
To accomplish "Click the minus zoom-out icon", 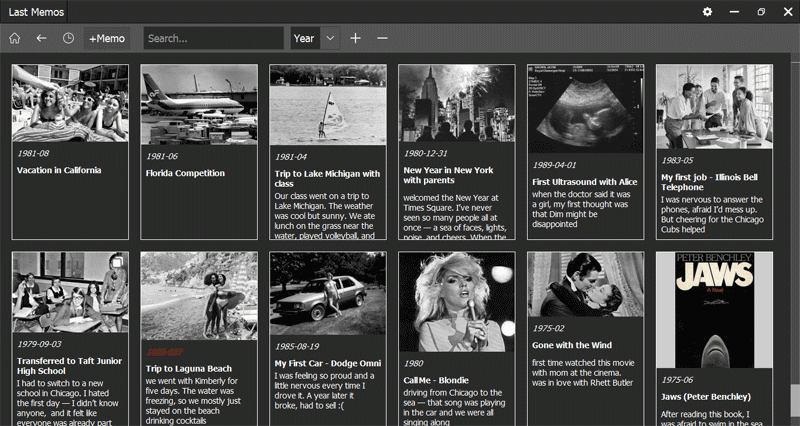I will click(x=382, y=38).
